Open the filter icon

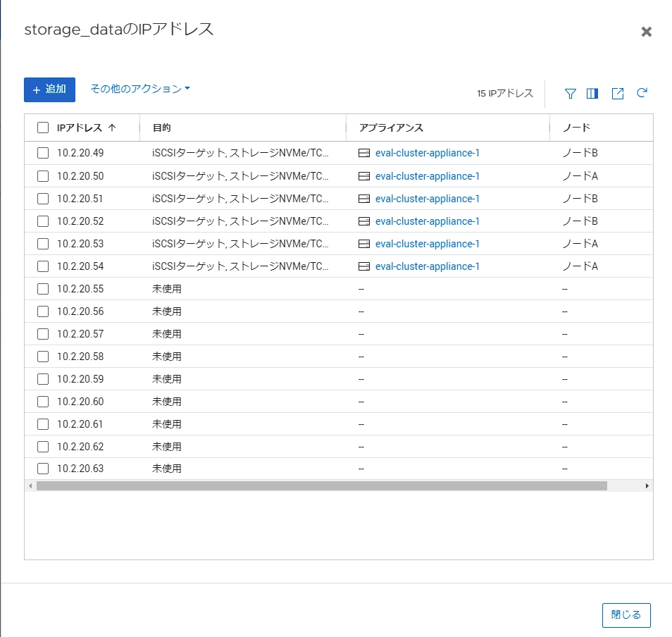point(569,93)
